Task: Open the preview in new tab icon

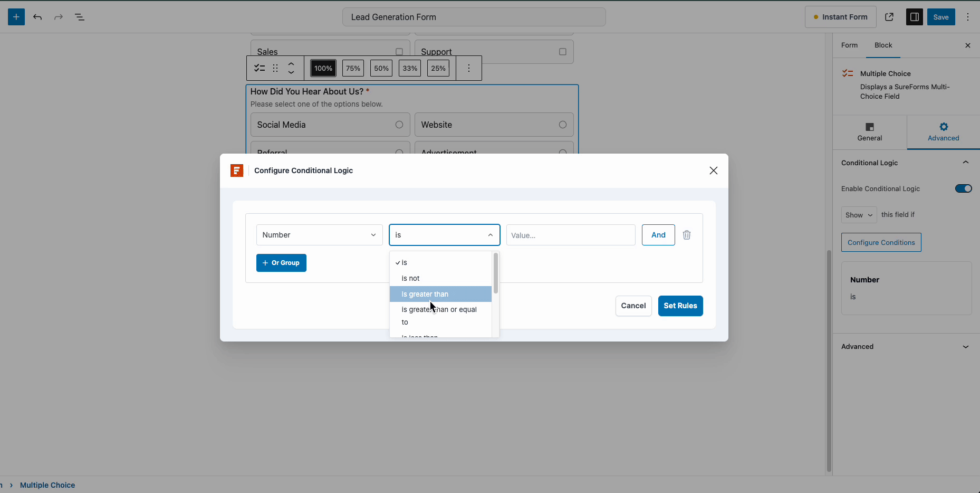Action: pyautogui.click(x=890, y=17)
